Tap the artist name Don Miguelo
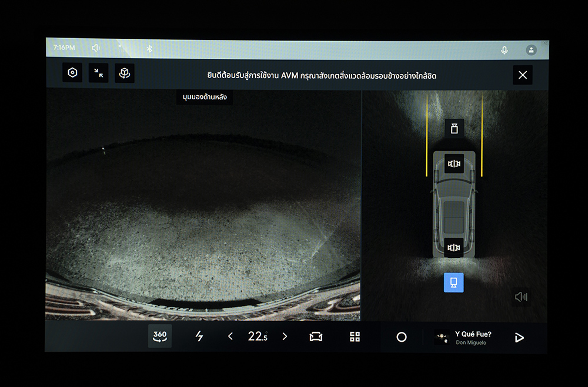 (471, 343)
